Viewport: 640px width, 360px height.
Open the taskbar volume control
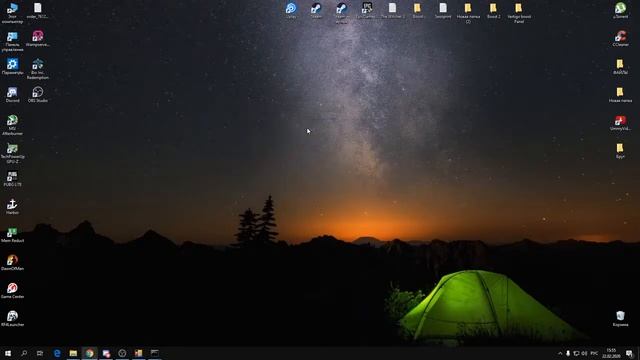pos(584,353)
